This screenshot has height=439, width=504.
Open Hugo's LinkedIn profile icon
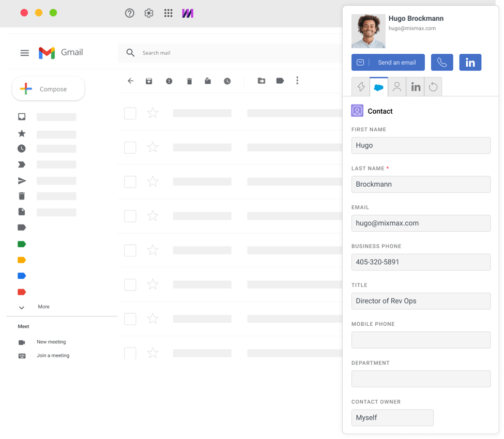pyautogui.click(x=470, y=62)
